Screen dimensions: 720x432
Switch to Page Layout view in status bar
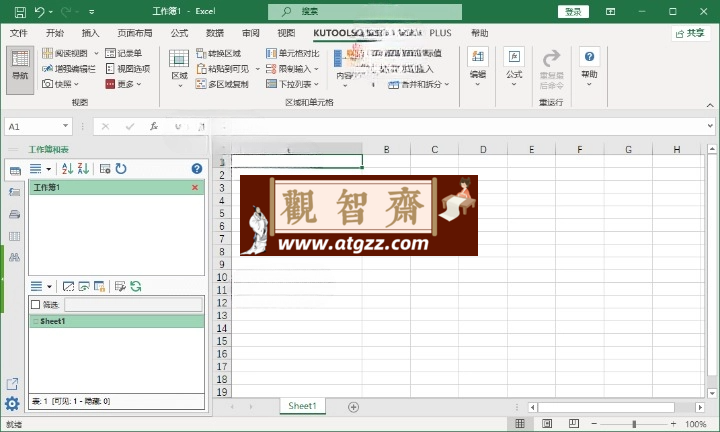547,423
